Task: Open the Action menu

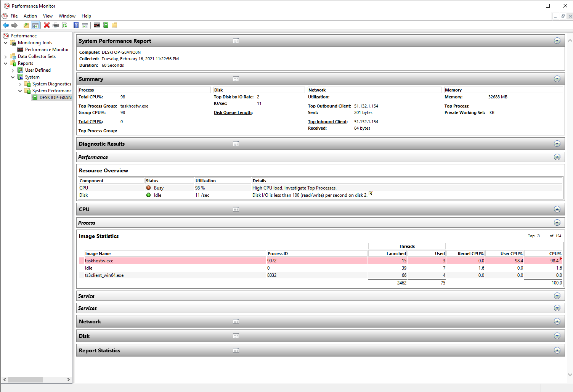Action: pyautogui.click(x=30, y=16)
